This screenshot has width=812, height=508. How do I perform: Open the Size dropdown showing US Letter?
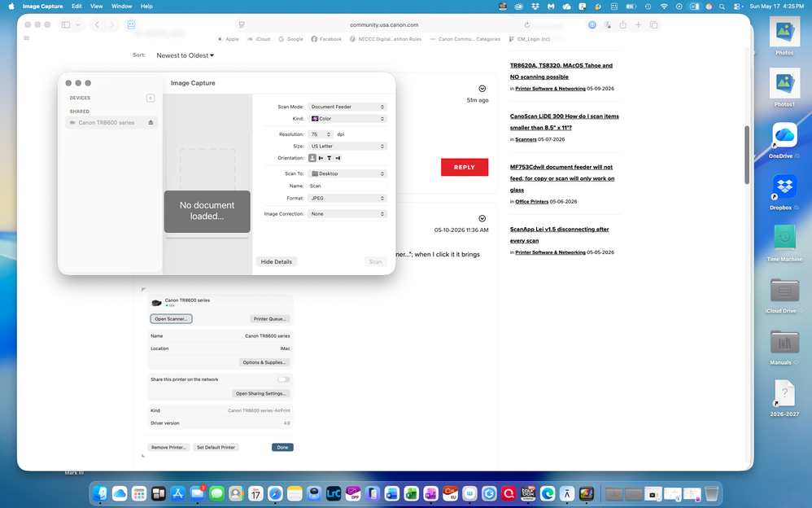click(347, 147)
